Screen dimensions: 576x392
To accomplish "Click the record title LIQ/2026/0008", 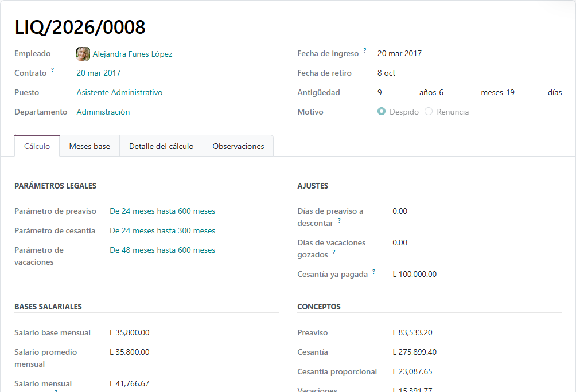I will click(x=80, y=27).
